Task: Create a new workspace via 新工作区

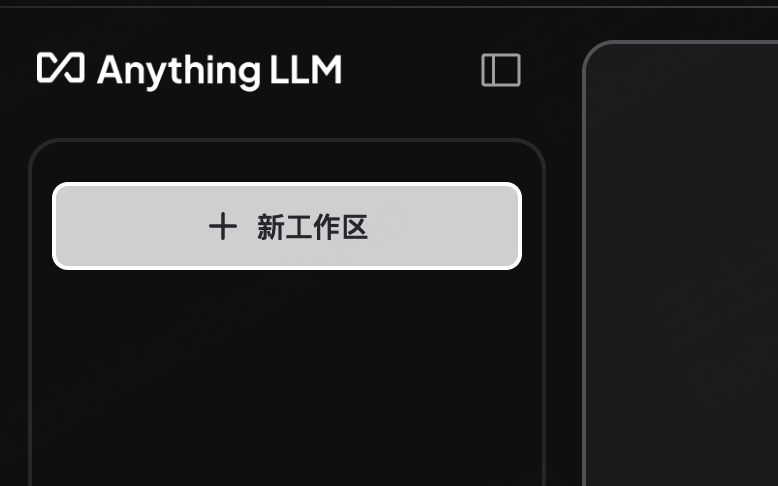Action: click(x=287, y=226)
